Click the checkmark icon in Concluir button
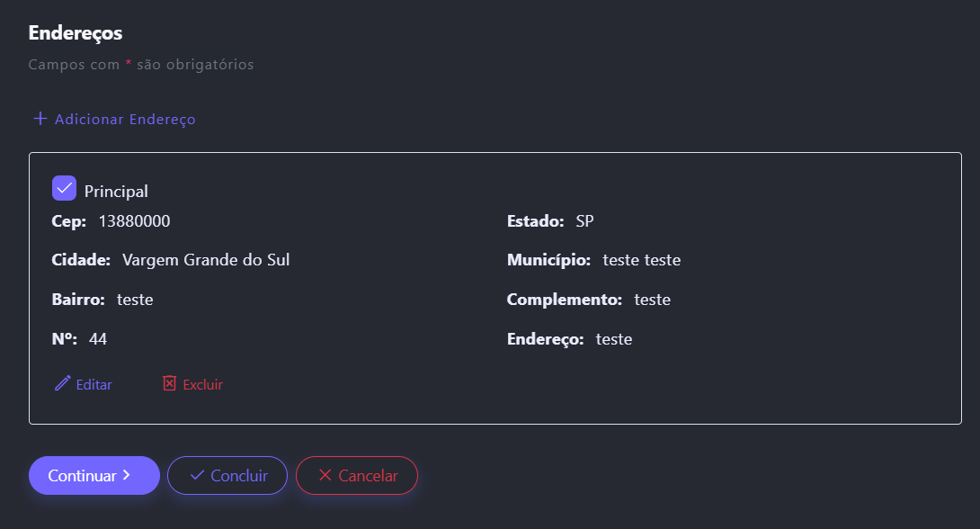The image size is (980, 529). (197, 475)
